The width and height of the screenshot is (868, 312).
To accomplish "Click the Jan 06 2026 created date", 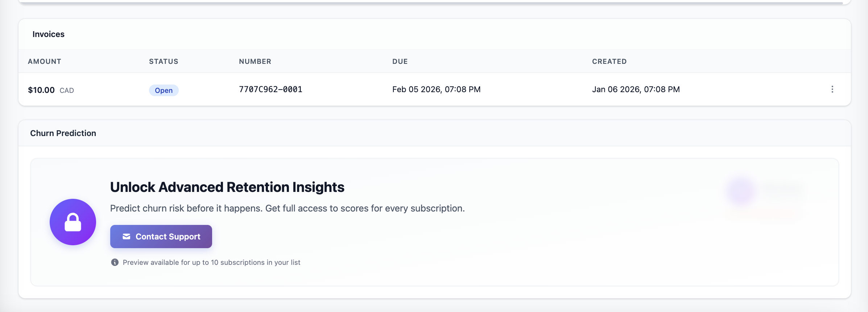I will 636,89.
